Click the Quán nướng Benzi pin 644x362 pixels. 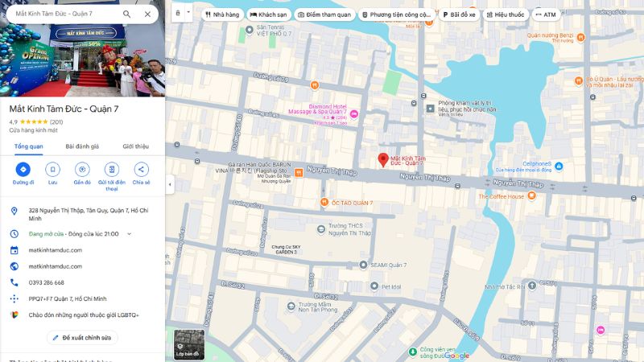[580, 37]
